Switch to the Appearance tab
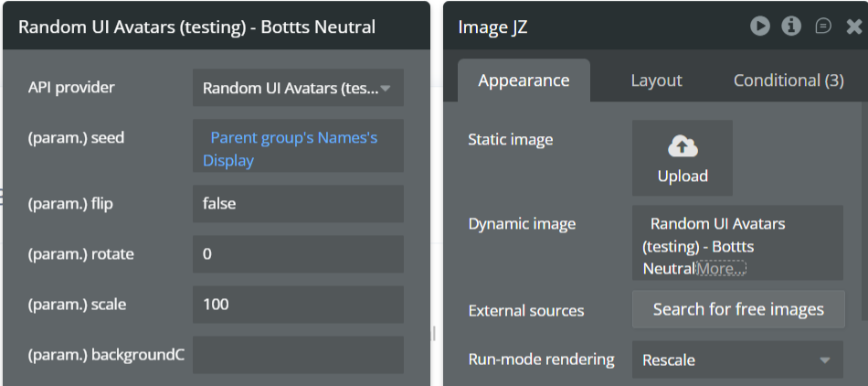The height and width of the screenshot is (386, 868). point(524,80)
